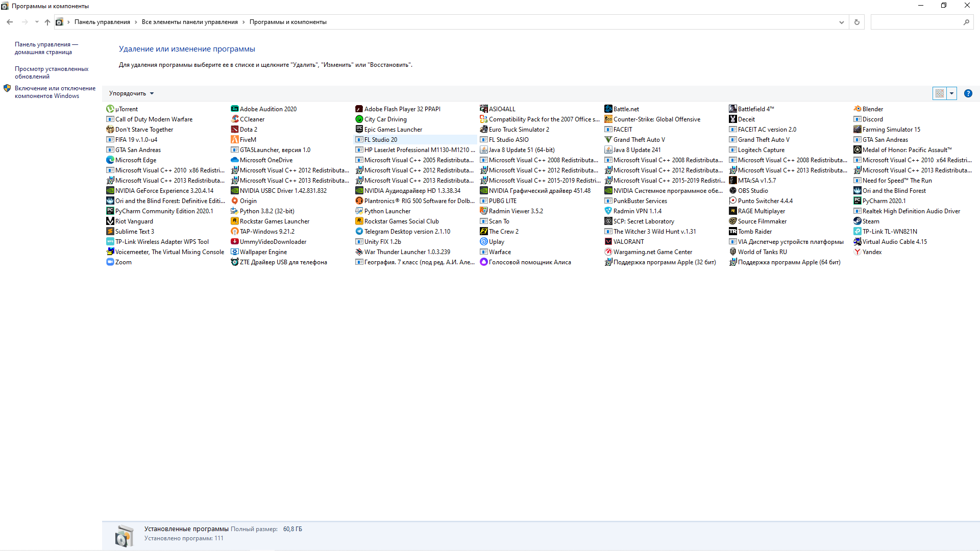This screenshot has height=551, width=980.
Task: Click the Steam icon
Action: (x=857, y=221)
